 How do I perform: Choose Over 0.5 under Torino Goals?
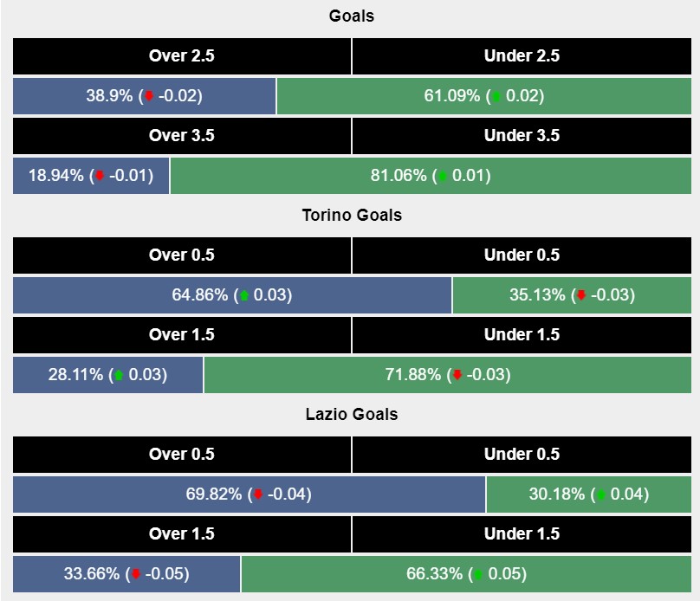[182, 255]
